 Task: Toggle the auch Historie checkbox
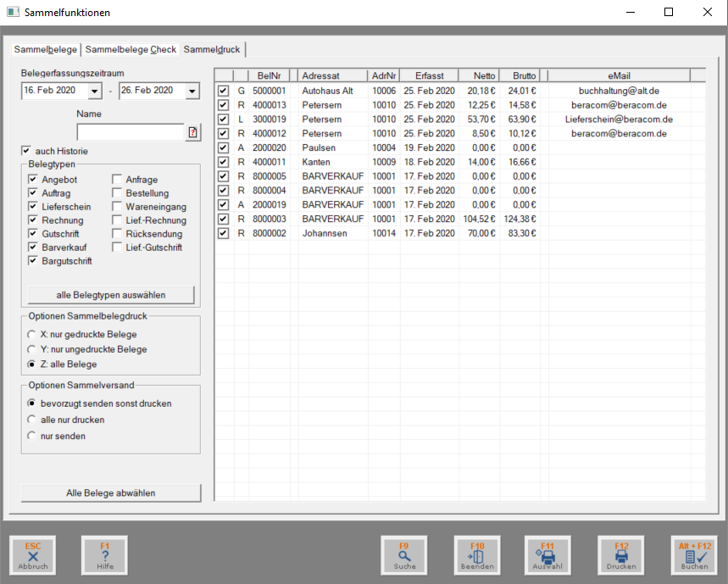coord(26,151)
